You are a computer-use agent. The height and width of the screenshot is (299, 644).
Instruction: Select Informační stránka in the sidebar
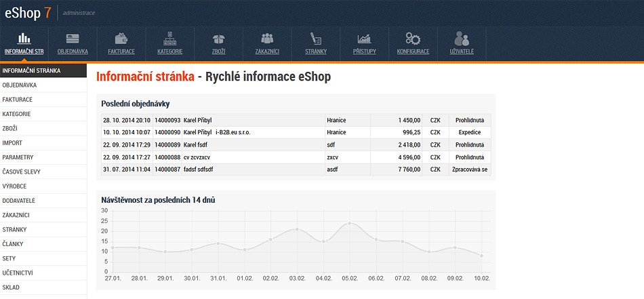click(x=43, y=71)
